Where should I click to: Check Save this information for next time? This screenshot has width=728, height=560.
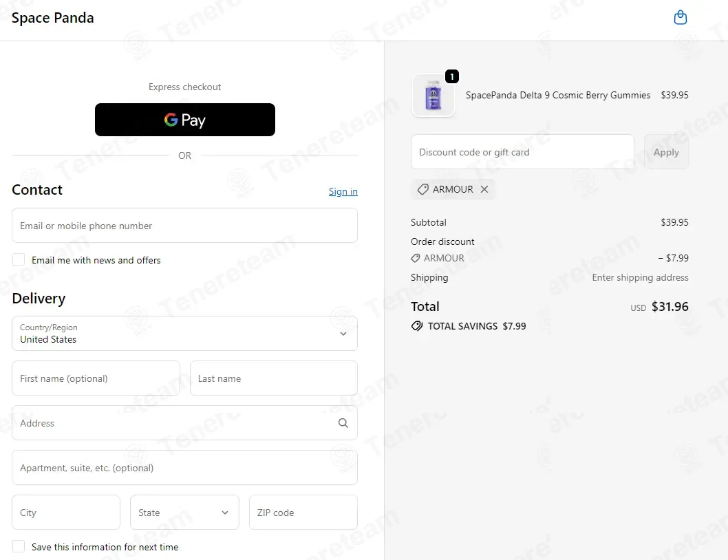[19, 546]
